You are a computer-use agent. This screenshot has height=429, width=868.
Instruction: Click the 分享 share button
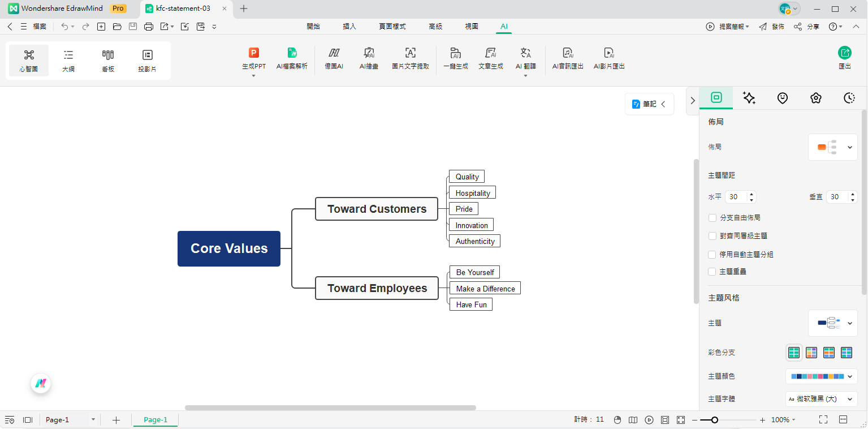point(806,27)
